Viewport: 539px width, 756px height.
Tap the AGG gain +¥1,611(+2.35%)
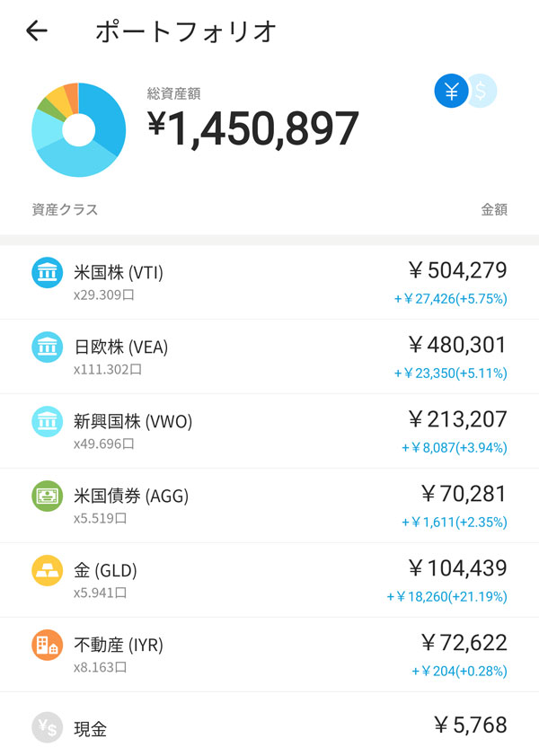tap(455, 522)
